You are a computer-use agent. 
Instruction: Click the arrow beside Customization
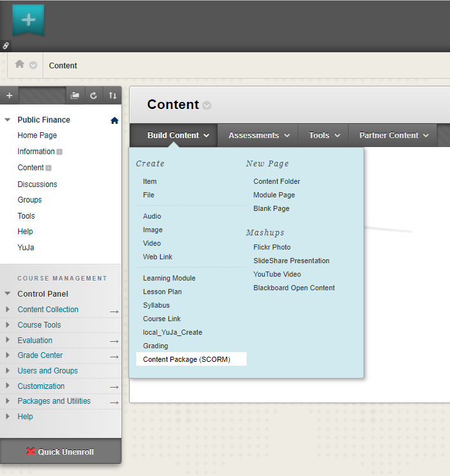[x=114, y=388]
